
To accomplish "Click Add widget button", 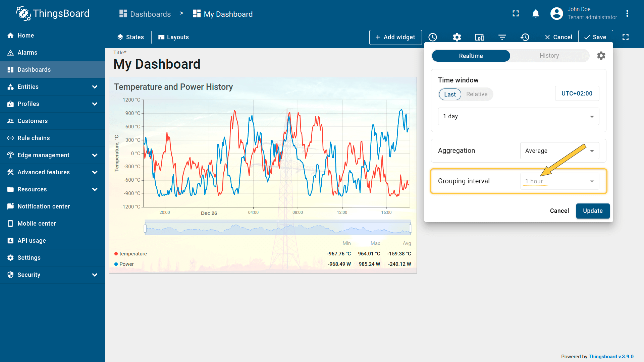I will point(395,37).
